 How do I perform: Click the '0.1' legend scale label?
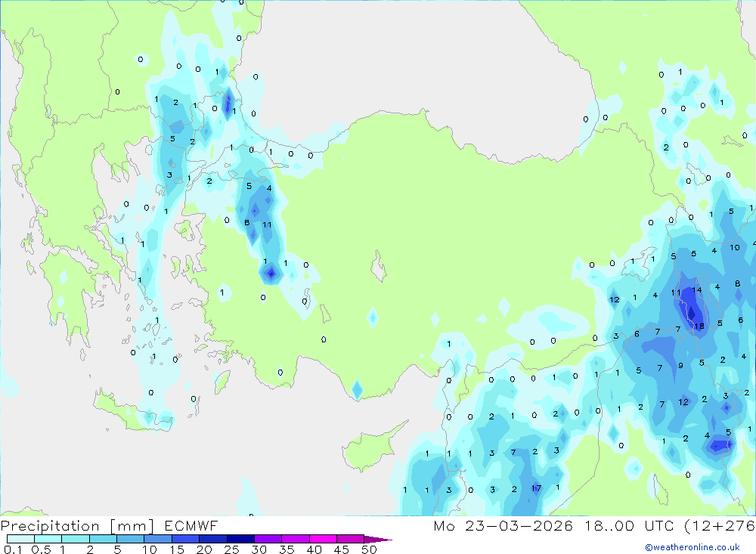(13, 549)
